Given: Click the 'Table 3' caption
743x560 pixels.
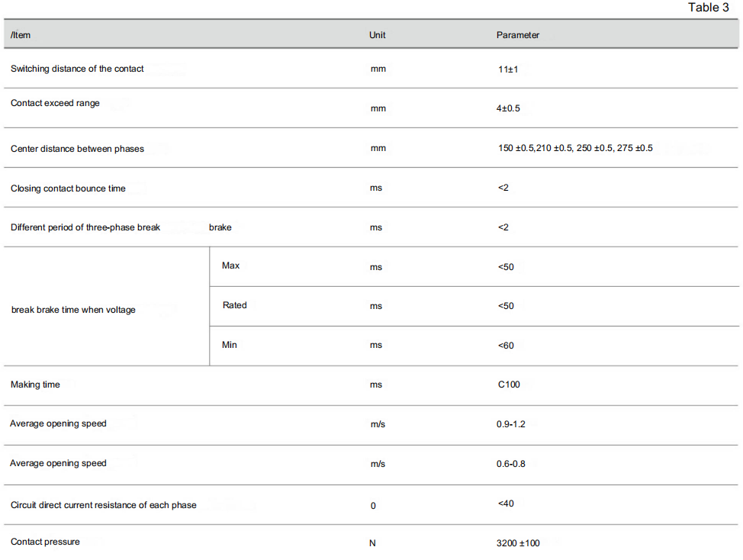Looking at the screenshot, I should point(709,8).
